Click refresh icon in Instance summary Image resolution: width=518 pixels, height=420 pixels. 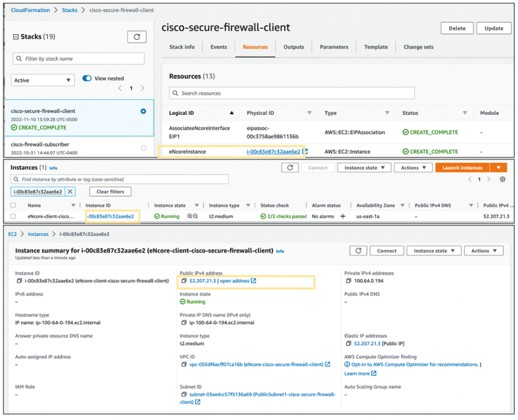click(358, 250)
